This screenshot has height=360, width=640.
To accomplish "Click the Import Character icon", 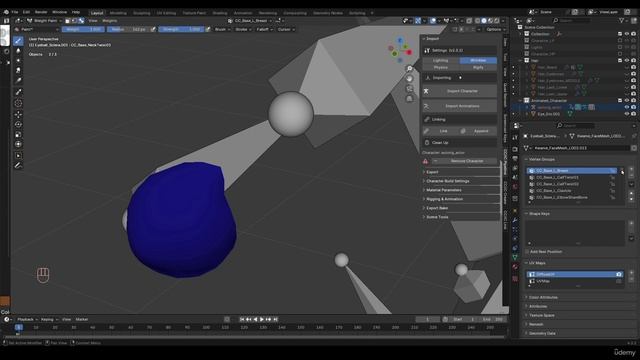I will pos(426,91).
